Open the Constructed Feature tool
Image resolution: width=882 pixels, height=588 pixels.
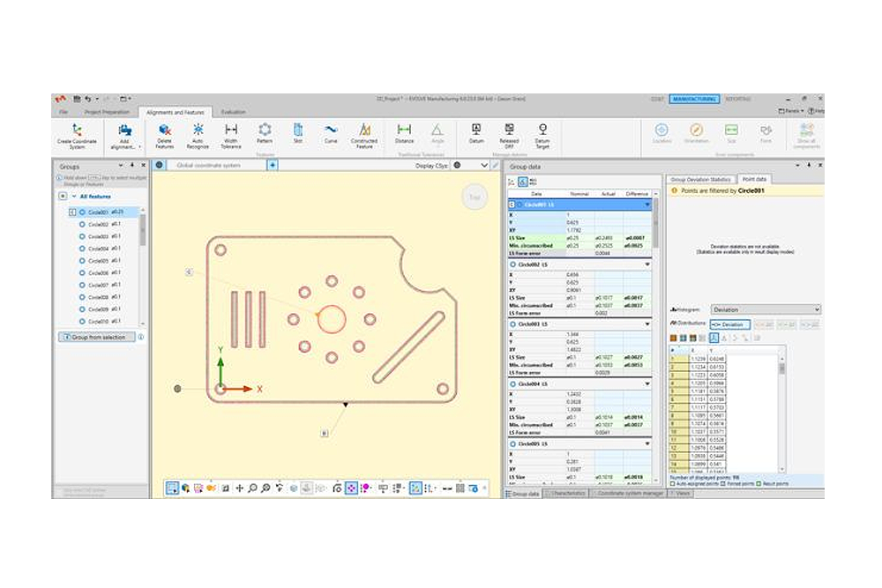tap(363, 130)
